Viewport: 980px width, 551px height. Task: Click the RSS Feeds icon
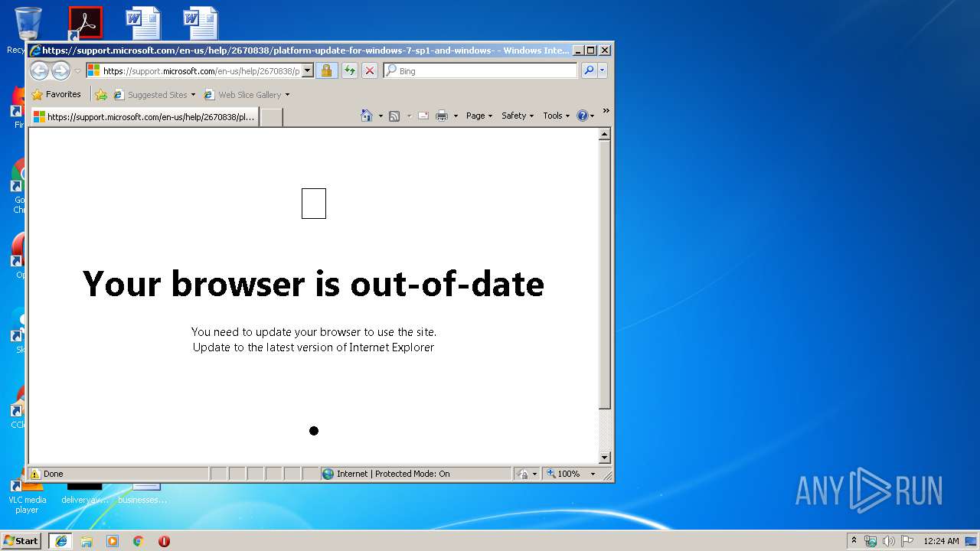[394, 116]
